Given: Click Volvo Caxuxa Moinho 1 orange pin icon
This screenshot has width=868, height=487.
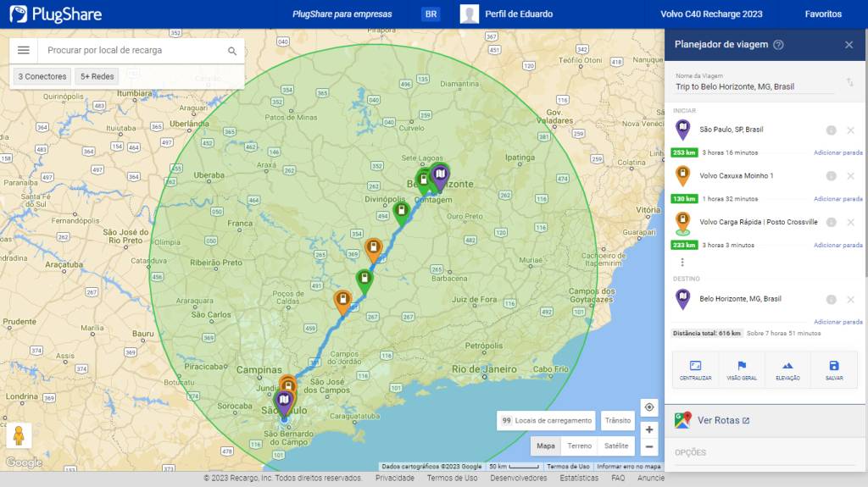Looking at the screenshot, I should (x=682, y=176).
